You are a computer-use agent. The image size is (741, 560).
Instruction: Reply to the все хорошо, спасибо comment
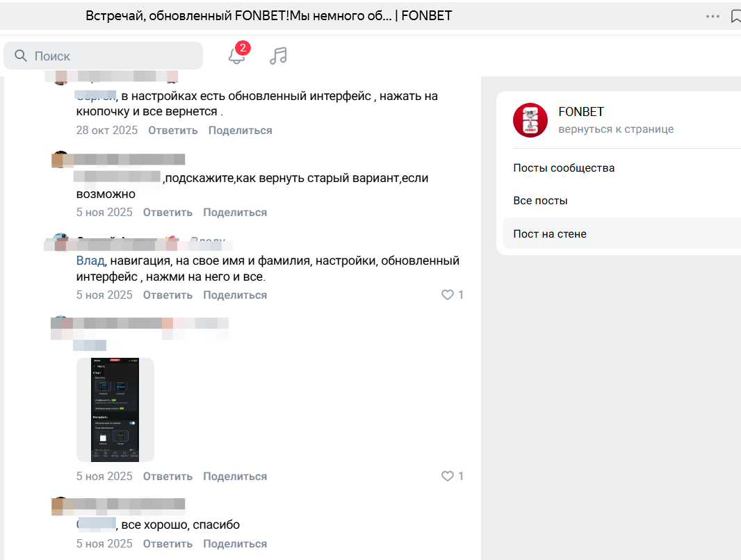pos(168,544)
